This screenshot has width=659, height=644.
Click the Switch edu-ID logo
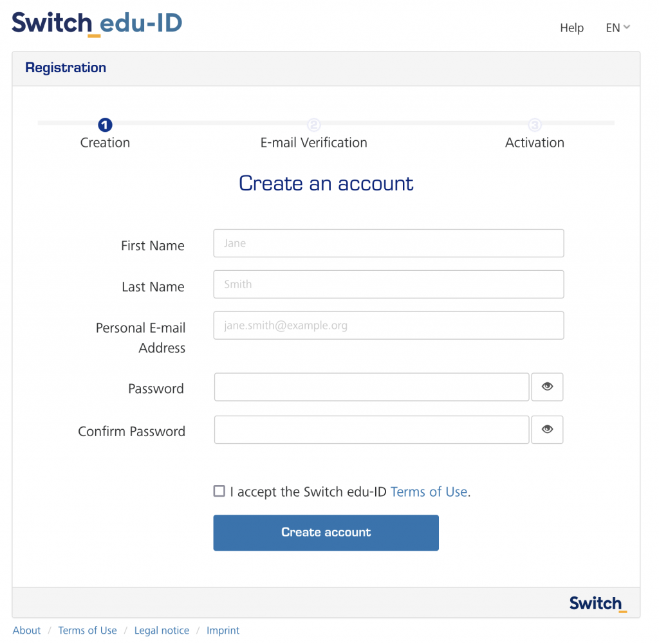[x=97, y=23]
